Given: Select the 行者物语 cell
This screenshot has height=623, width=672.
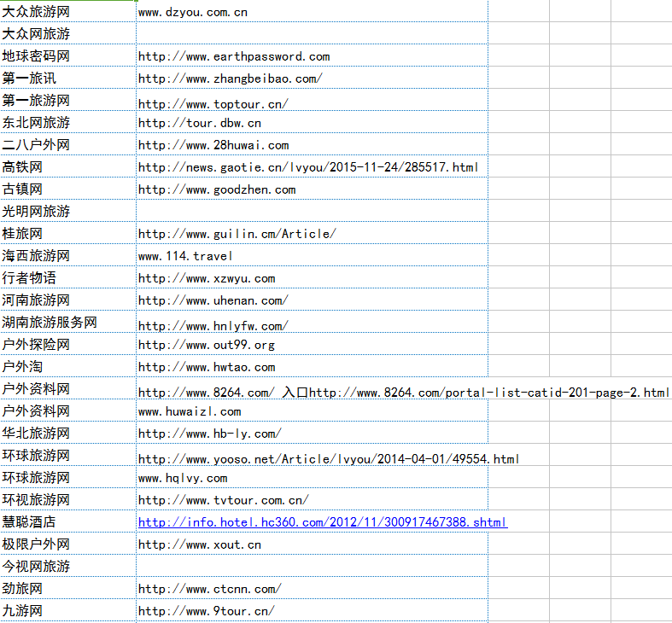Looking at the screenshot, I should click(67, 277).
